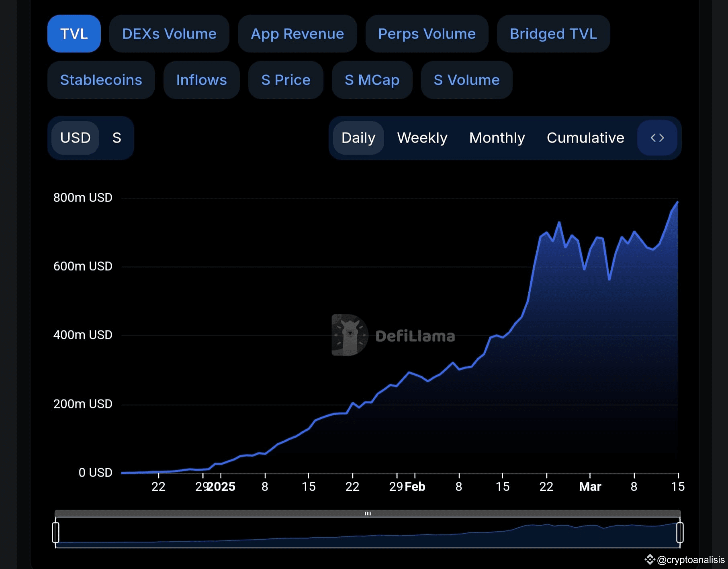Show the App Revenue chart
Viewport: 728px width, 569px height.
[x=297, y=34]
